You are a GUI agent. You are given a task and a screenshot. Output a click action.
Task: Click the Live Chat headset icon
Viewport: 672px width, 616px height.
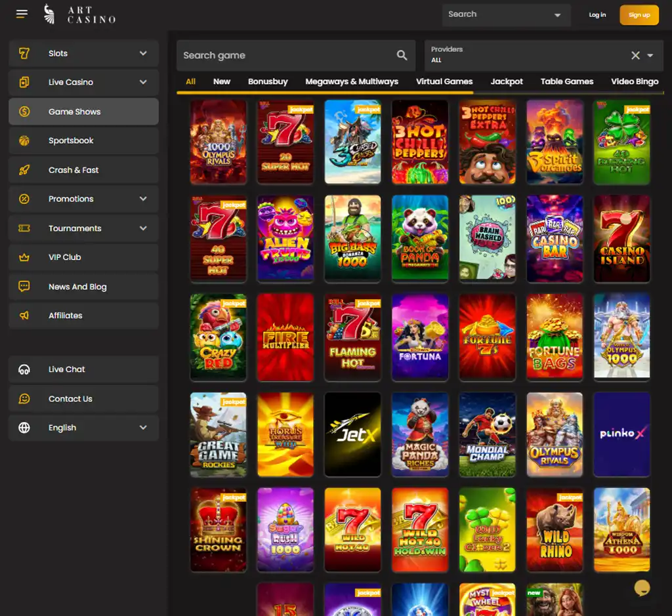[24, 369]
